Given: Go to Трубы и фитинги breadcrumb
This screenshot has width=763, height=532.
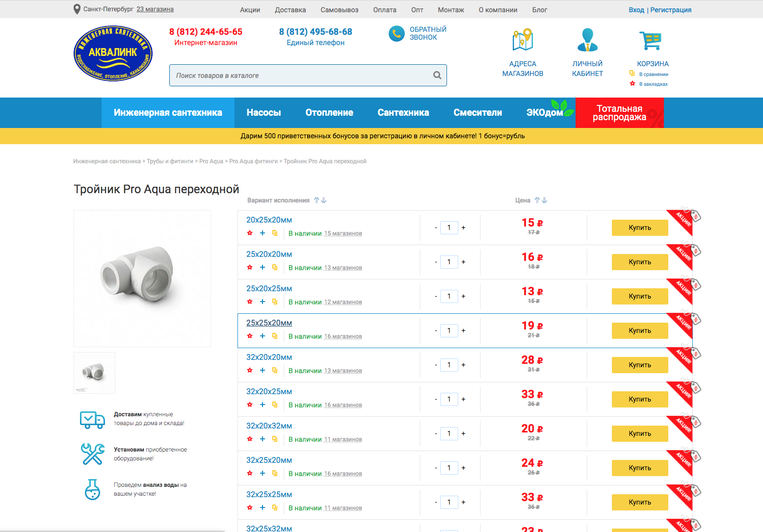Looking at the screenshot, I should point(170,161).
